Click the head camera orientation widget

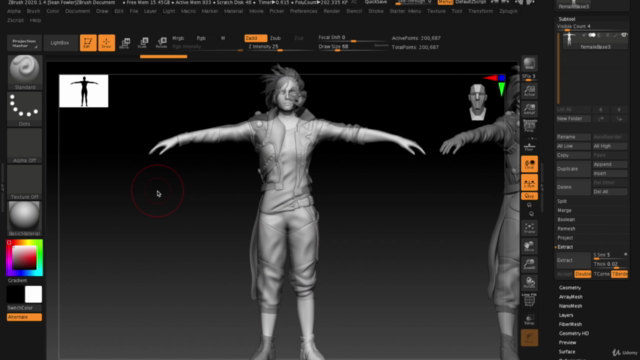pyautogui.click(x=477, y=102)
